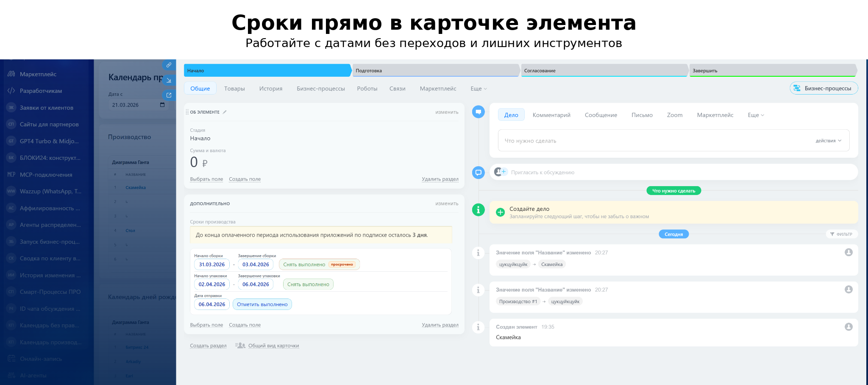Click the add participant icon in discussion
The image size is (868, 385).
pos(501,172)
